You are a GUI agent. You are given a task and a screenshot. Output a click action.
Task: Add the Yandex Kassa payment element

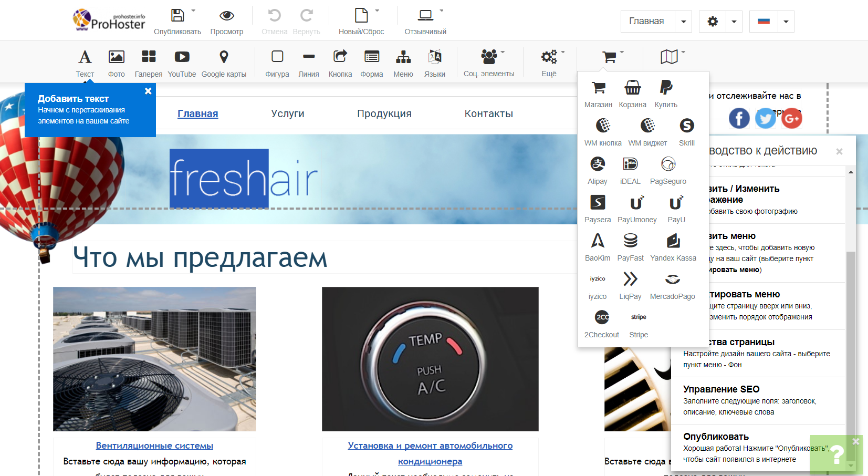[x=673, y=241]
